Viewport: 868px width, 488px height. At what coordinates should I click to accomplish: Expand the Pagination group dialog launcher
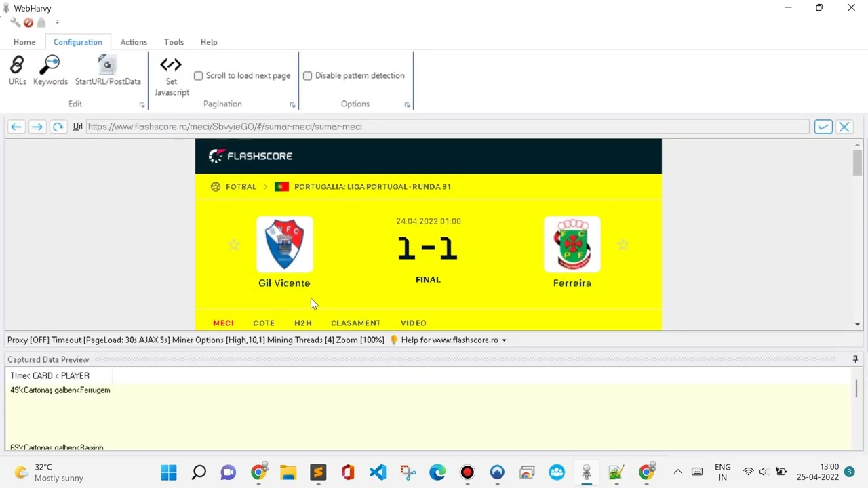[292, 105]
